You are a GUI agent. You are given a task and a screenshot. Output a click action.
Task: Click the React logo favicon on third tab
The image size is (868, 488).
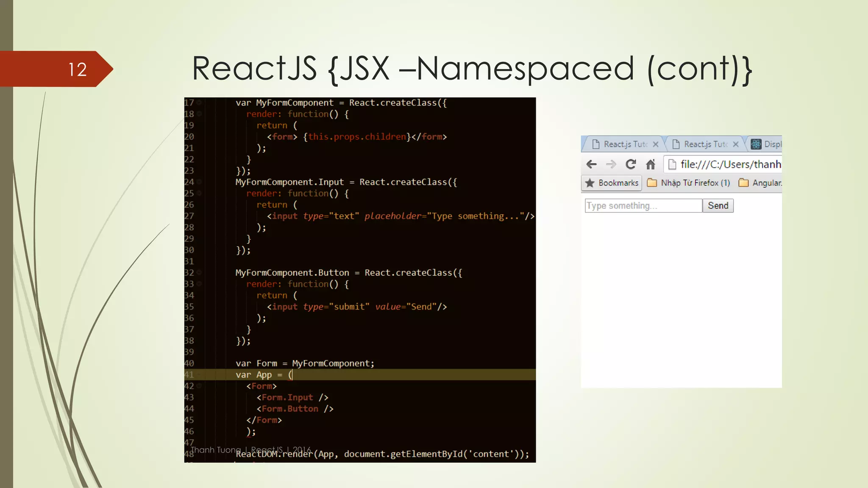pos(756,144)
